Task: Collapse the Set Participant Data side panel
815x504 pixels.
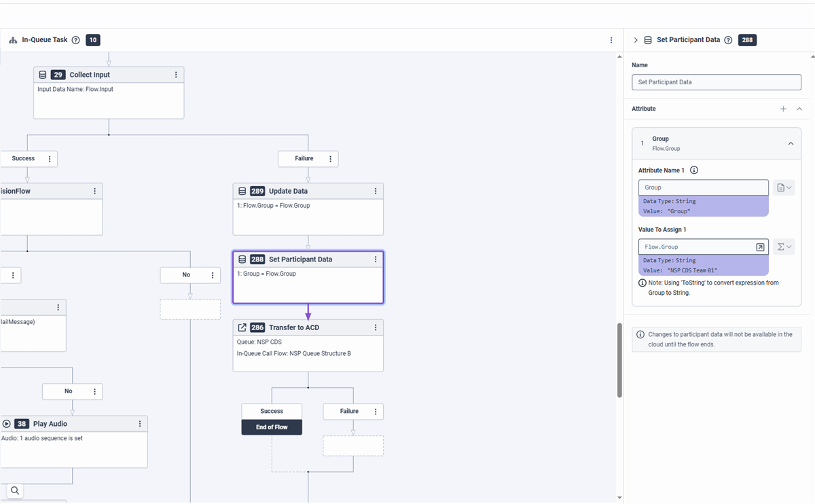Action: click(636, 40)
